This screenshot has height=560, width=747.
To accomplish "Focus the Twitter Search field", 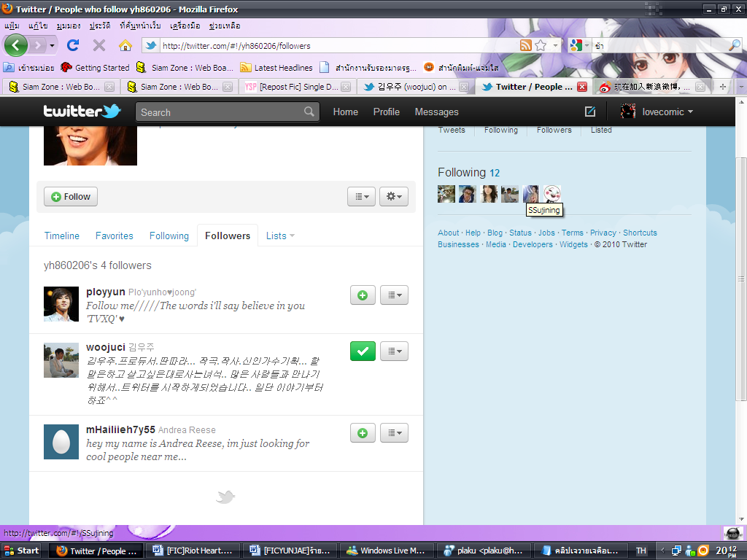I will [x=228, y=112].
